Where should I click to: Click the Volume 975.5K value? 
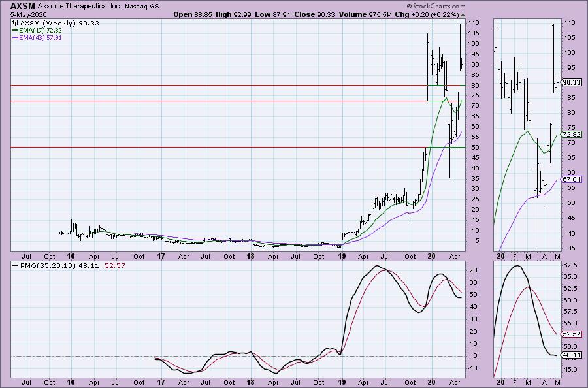pos(365,14)
